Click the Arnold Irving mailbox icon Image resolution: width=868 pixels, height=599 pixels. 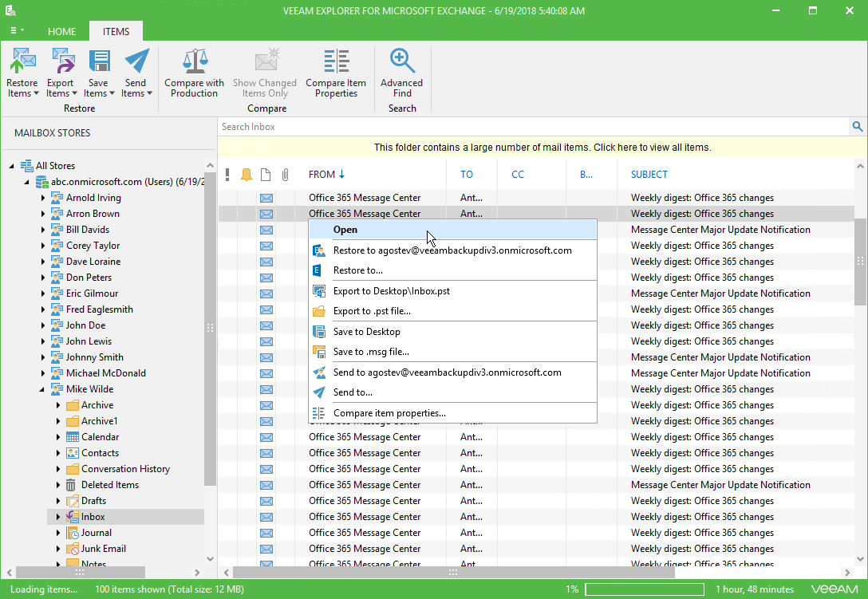tap(57, 198)
